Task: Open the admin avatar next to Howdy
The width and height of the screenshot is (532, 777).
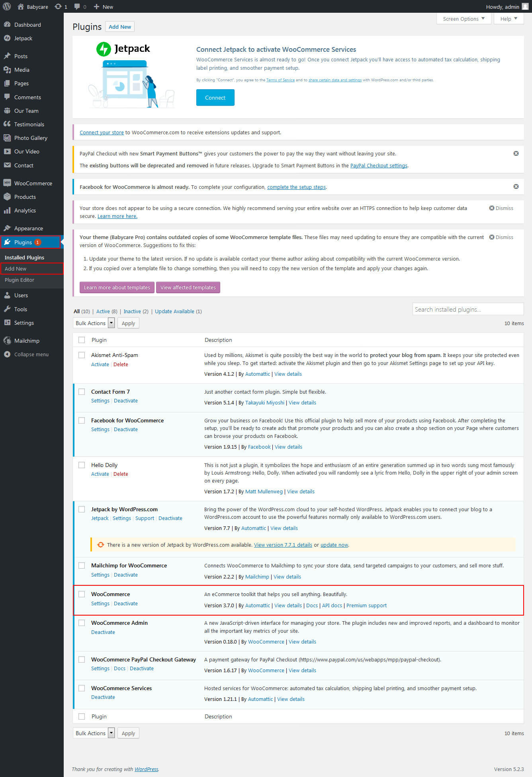Action: pyautogui.click(x=525, y=6)
